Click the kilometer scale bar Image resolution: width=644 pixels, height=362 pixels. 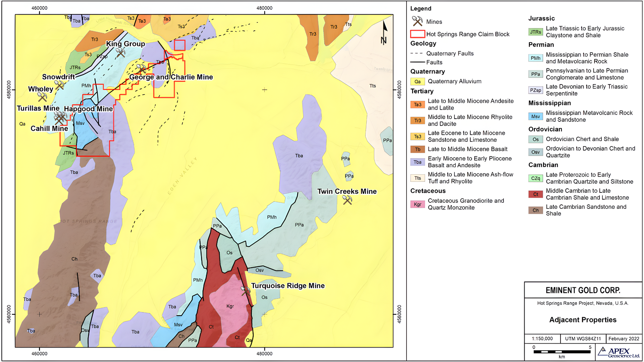(562, 352)
